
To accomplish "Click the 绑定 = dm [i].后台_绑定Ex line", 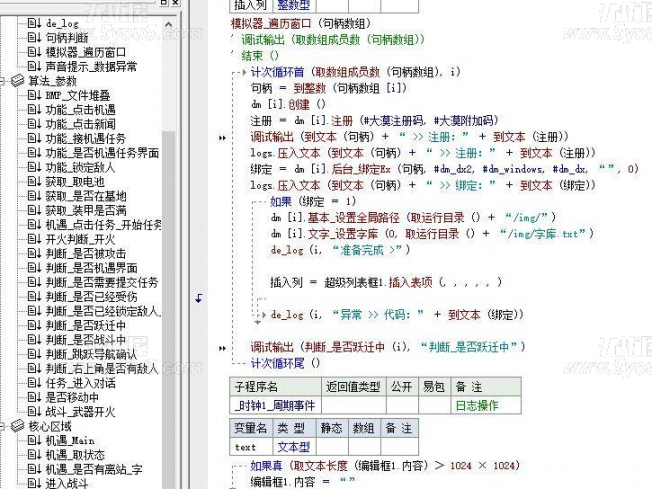I will click(444, 169).
